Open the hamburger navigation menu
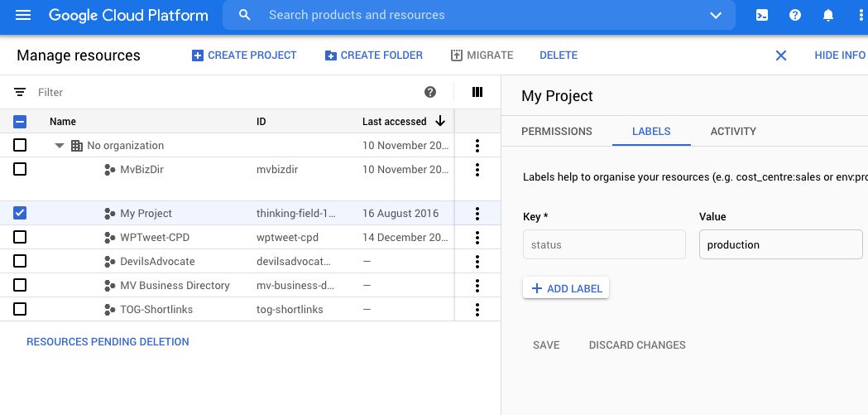 coord(23,15)
